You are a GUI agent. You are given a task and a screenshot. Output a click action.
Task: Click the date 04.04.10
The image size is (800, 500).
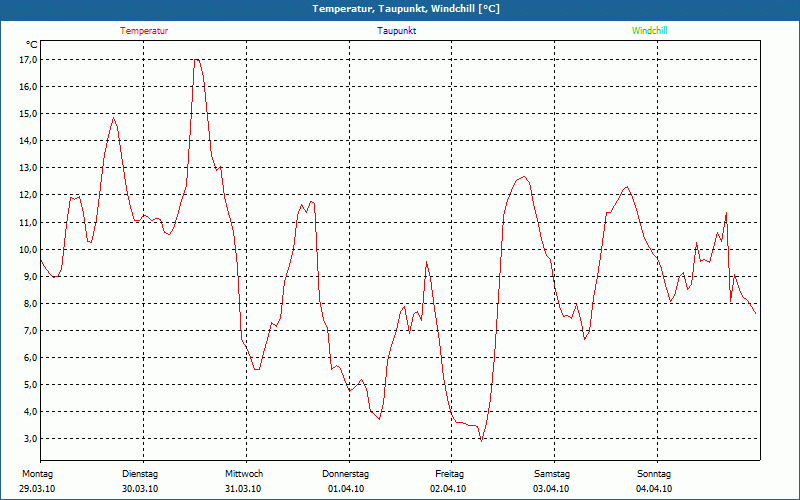coord(654,489)
